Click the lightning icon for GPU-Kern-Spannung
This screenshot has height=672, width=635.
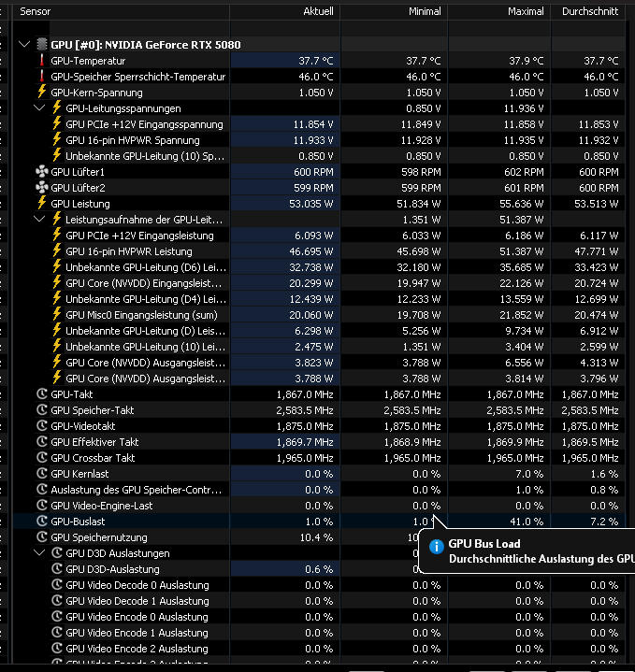click(x=41, y=92)
